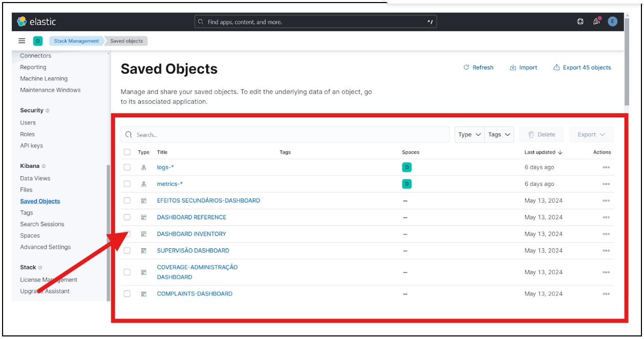
Task: Focus the saved objects search field
Action: pyautogui.click(x=287, y=135)
